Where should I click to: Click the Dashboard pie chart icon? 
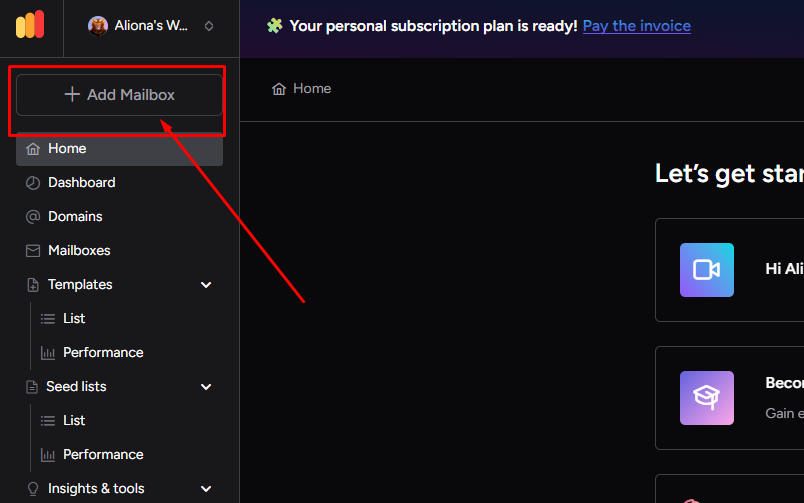[x=32, y=183]
